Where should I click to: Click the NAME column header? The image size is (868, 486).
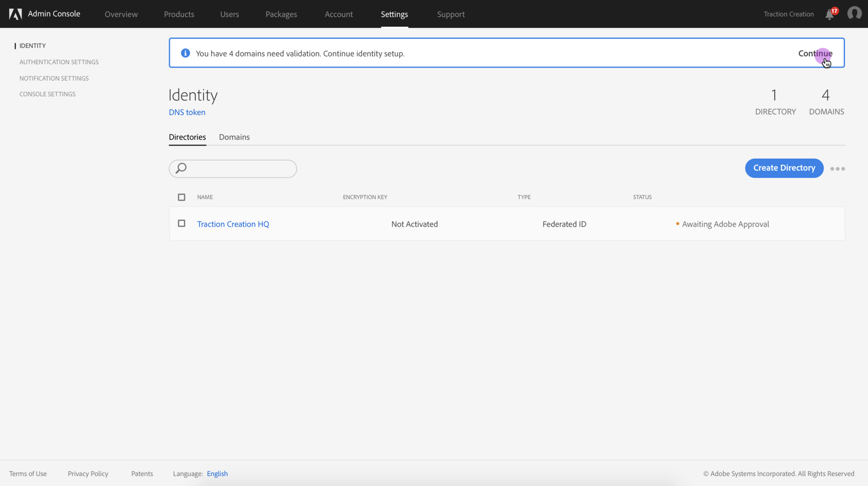[x=205, y=197]
